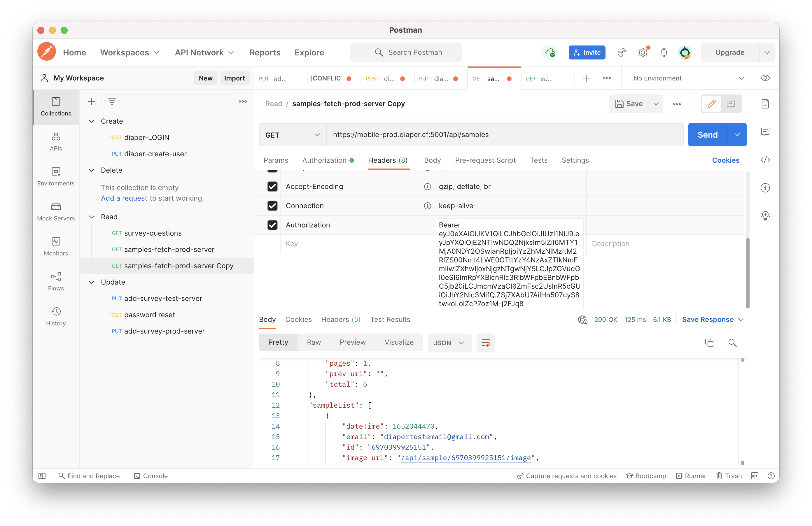Open the Upgrade dropdown arrow
This screenshot has height=526, width=812.
[767, 52]
